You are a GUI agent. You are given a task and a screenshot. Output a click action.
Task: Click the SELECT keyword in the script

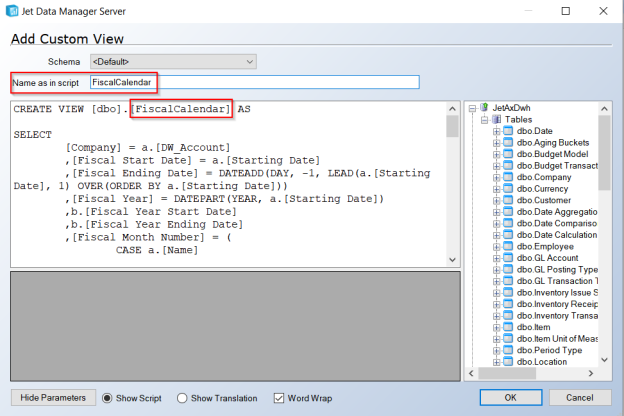tap(33, 135)
